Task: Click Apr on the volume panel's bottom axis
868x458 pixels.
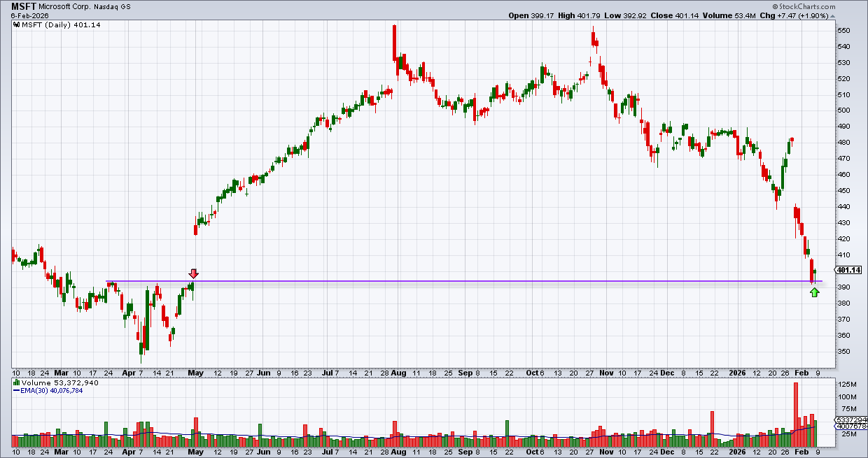Action: pos(128,452)
